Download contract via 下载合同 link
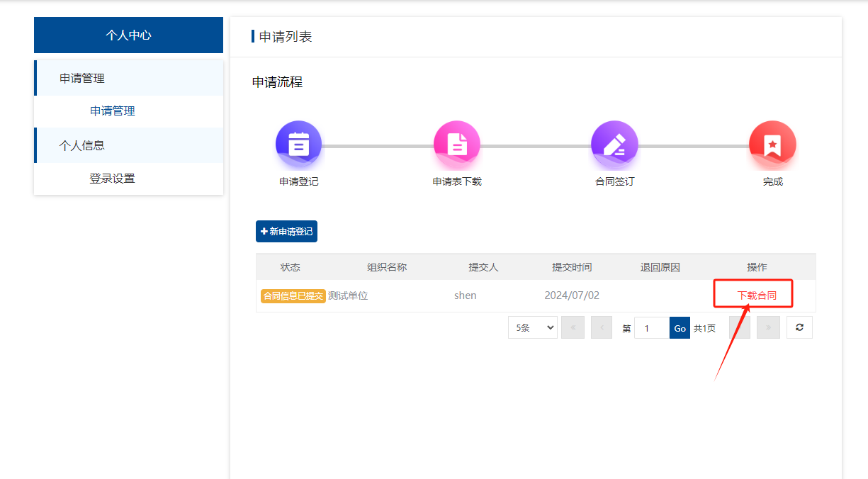The image size is (868, 479). point(757,295)
